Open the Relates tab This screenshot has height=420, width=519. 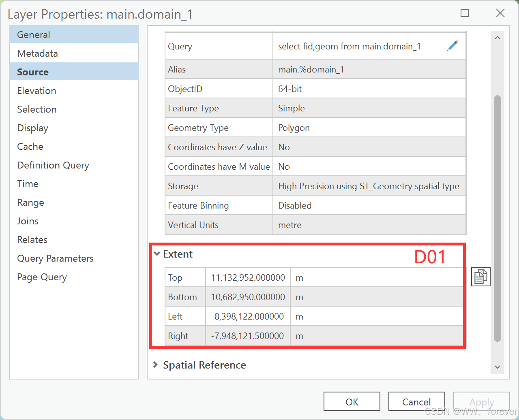(74, 239)
